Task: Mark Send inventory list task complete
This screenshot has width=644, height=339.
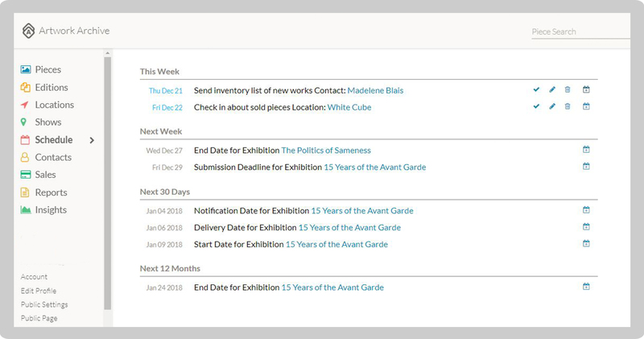Action: point(536,90)
